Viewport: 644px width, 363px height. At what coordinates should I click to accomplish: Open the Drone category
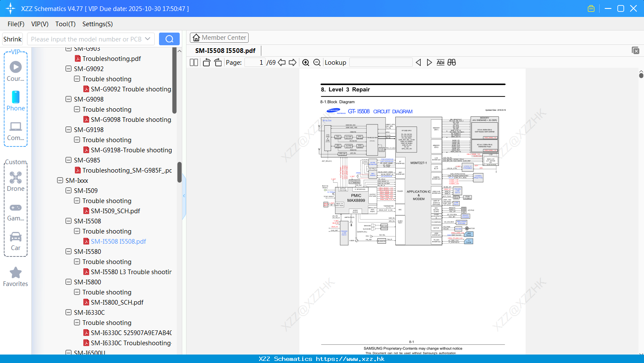tap(16, 181)
